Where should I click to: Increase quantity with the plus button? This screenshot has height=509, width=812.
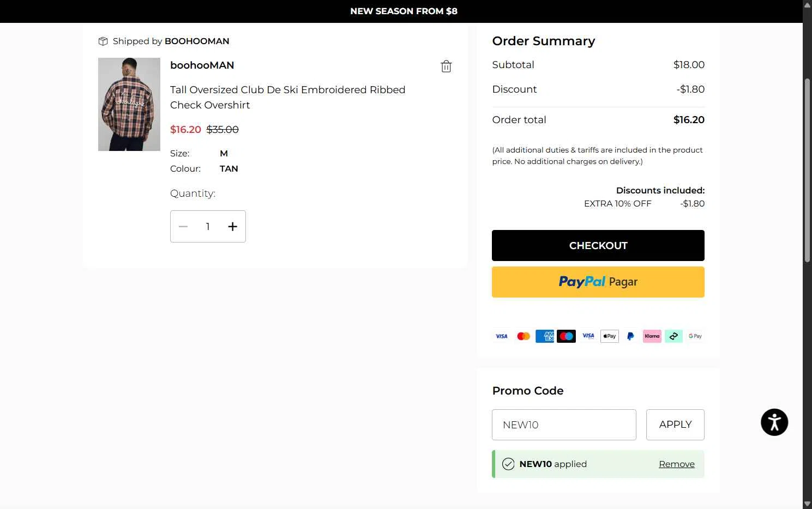click(x=232, y=227)
